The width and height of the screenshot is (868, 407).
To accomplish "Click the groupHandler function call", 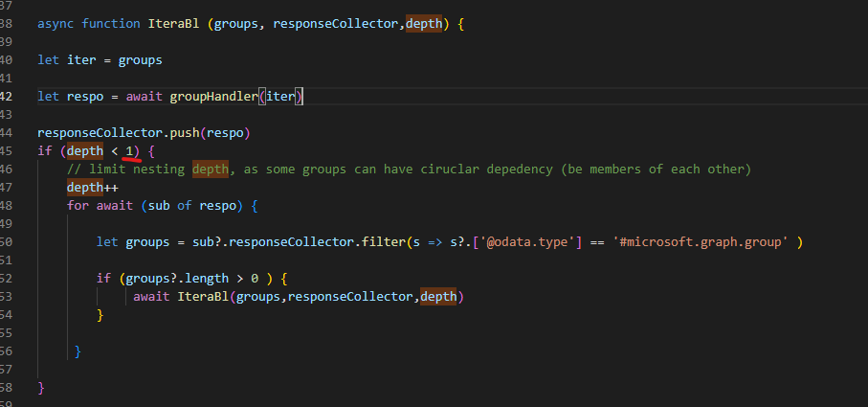I will pyautogui.click(x=213, y=97).
